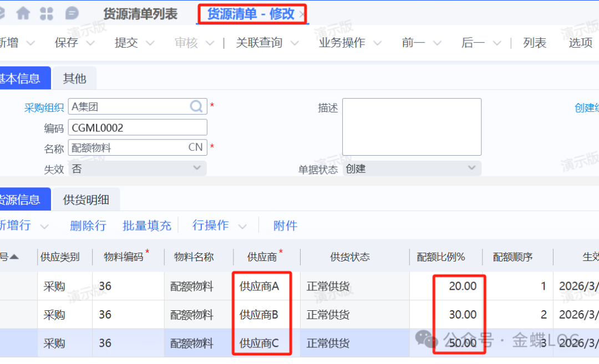Screen dimensions: 599x364
Task: Click the 编码 input field CGML0002
Action: (137, 127)
